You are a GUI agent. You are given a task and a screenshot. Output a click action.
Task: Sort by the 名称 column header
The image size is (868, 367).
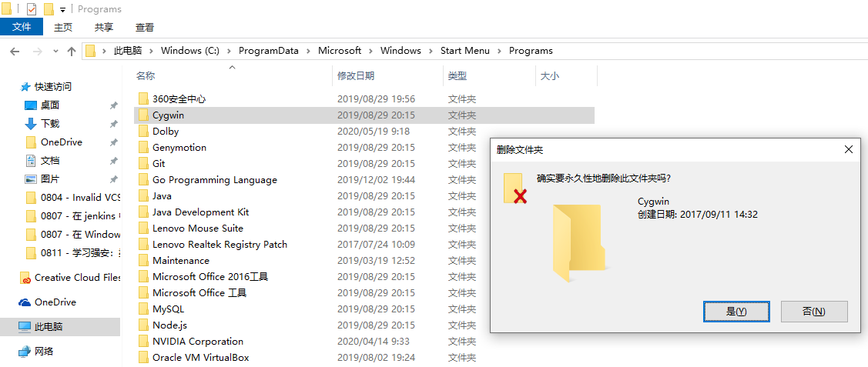pyautogui.click(x=146, y=76)
